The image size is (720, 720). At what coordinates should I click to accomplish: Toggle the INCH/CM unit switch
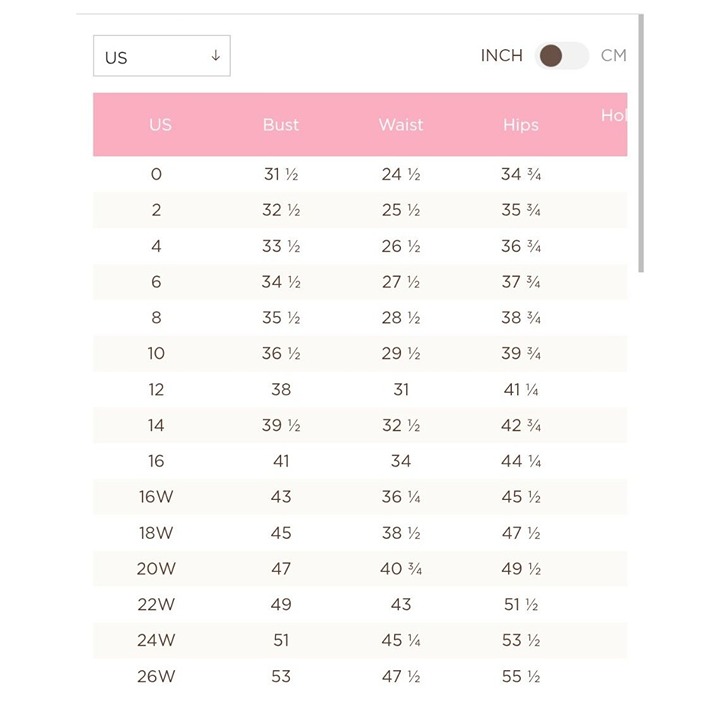tap(562, 56)
